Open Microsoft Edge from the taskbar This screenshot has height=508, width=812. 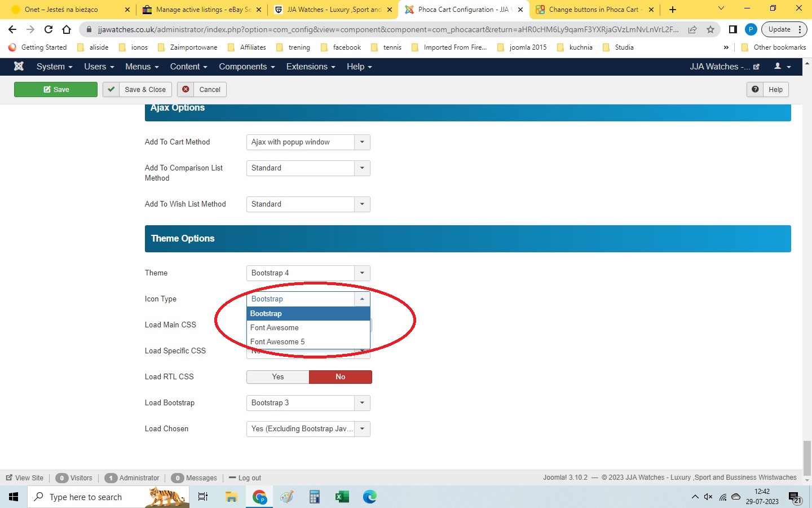[x=370, y=497]
